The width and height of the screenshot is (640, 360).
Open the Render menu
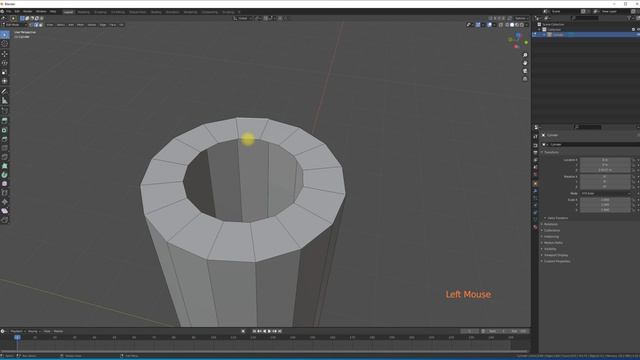tap(27, 11)
